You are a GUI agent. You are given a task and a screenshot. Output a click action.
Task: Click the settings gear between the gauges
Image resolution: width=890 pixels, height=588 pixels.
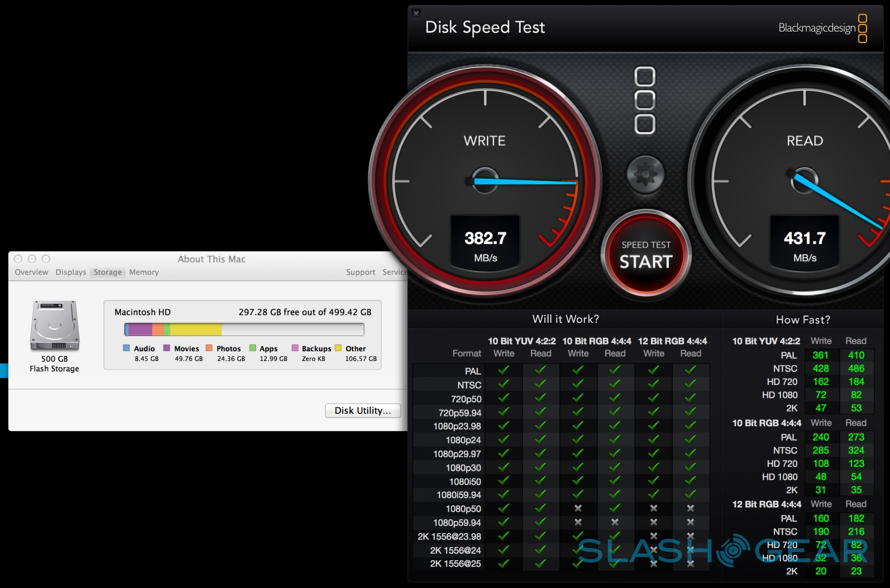(x=645, y=175)
